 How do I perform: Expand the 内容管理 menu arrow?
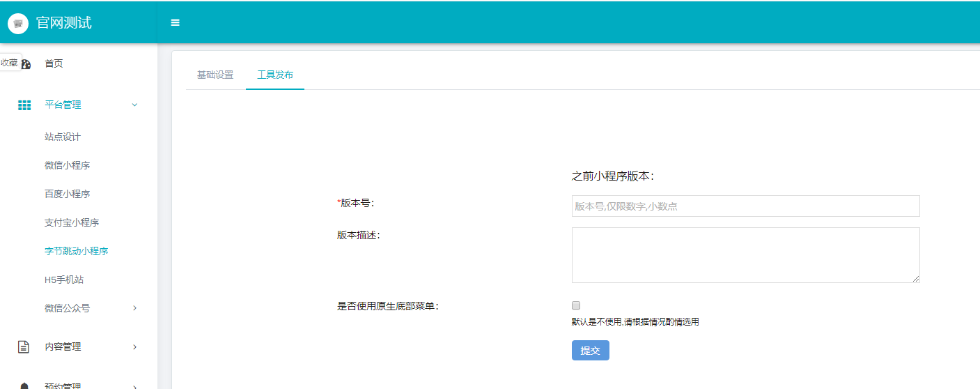click(134, 346)
